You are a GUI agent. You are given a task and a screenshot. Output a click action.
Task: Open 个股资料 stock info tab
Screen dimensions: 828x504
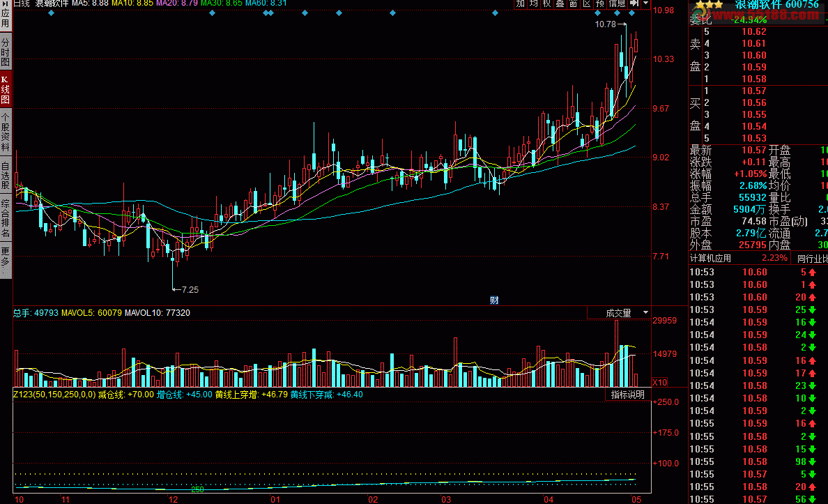pos(6,132)
